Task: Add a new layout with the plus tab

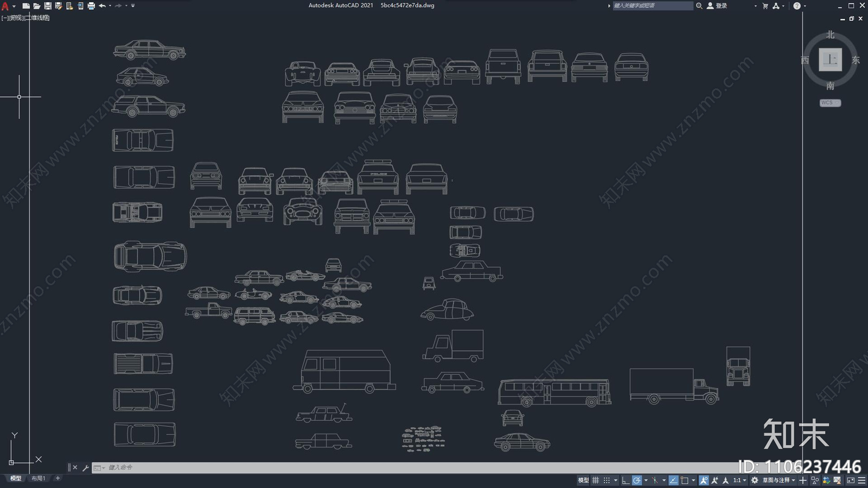Action: pos(58,478)
